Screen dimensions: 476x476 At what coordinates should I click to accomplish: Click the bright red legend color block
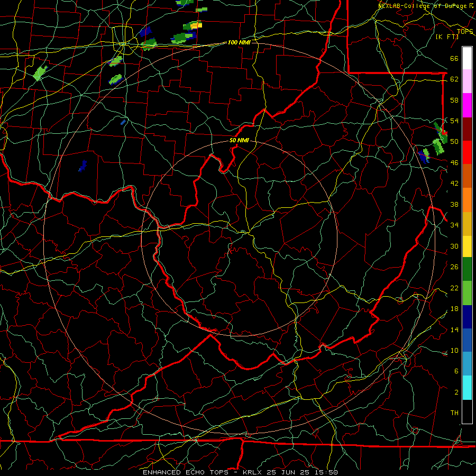(467, 152)
